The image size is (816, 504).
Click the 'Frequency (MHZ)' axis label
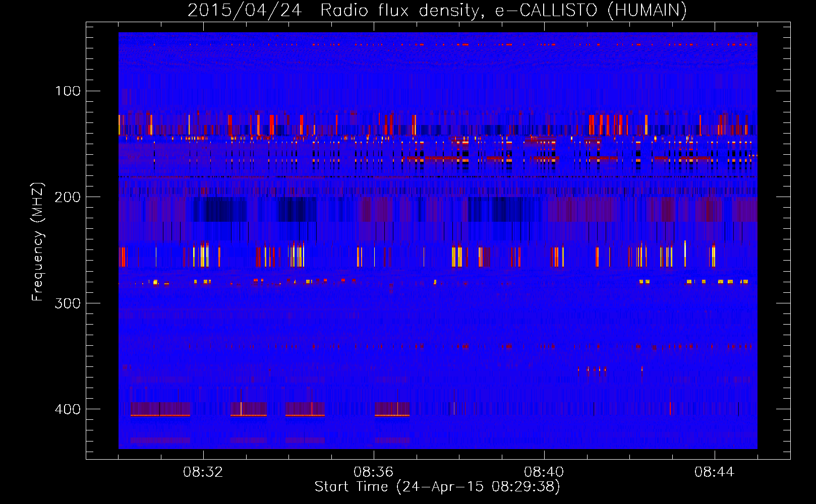click(x=38, y=241)
